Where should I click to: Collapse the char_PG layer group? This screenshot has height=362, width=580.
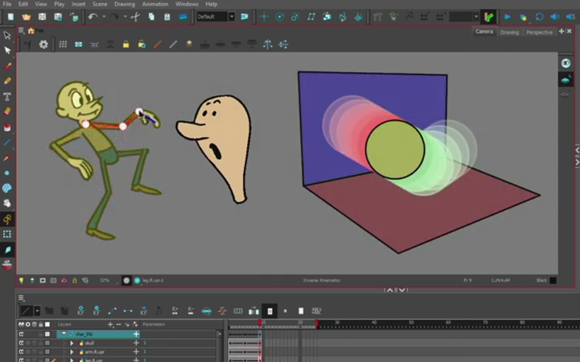pos(64,334)
